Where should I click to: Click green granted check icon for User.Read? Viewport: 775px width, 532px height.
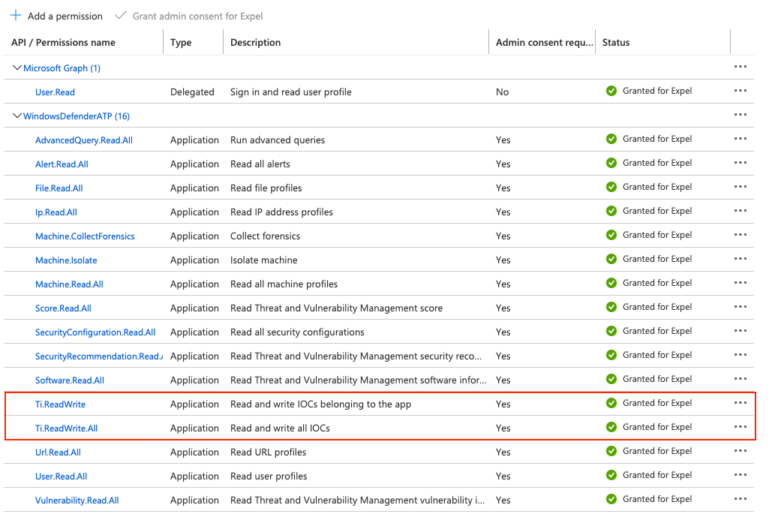click(x=611, y=91)
